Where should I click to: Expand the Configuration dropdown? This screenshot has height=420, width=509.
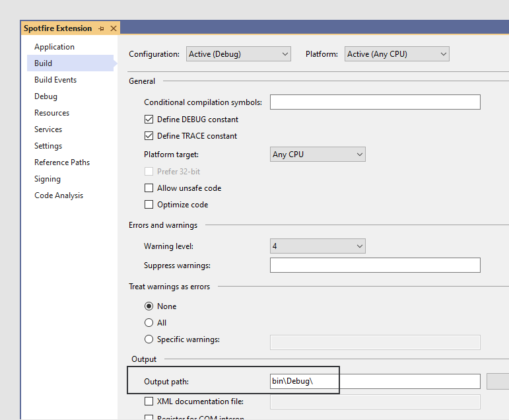(x=238, y=54)
